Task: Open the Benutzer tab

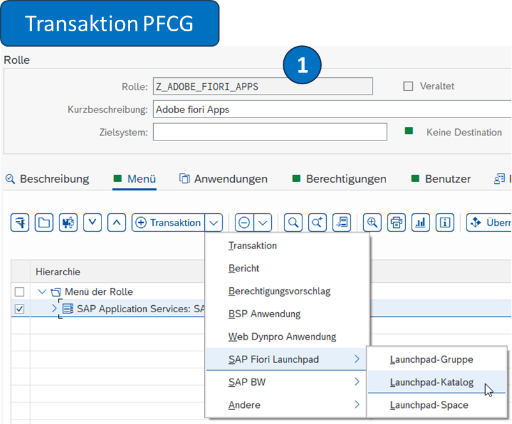Action: [x=441, y=179]
